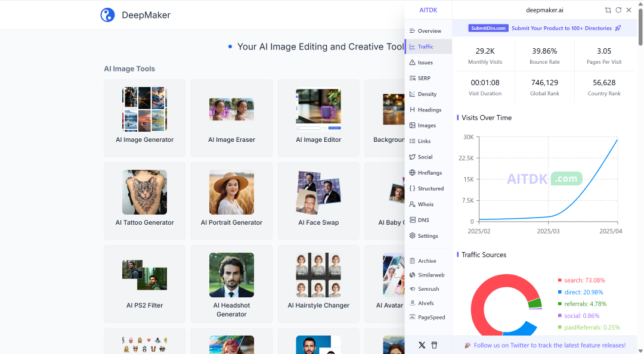Click the Structured braces icon
The width and height of the screenshot is (644, 354).
(x=413, y=188)
